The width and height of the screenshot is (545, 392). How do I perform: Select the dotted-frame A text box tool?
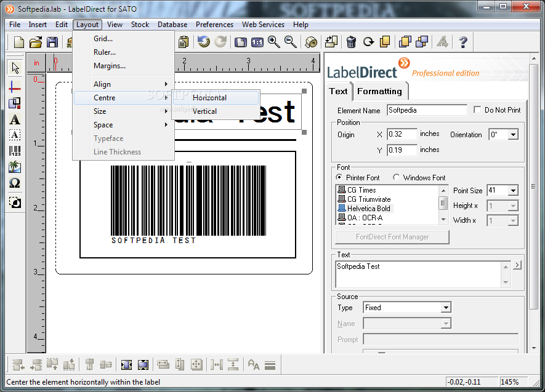click(x=15, y=135)
